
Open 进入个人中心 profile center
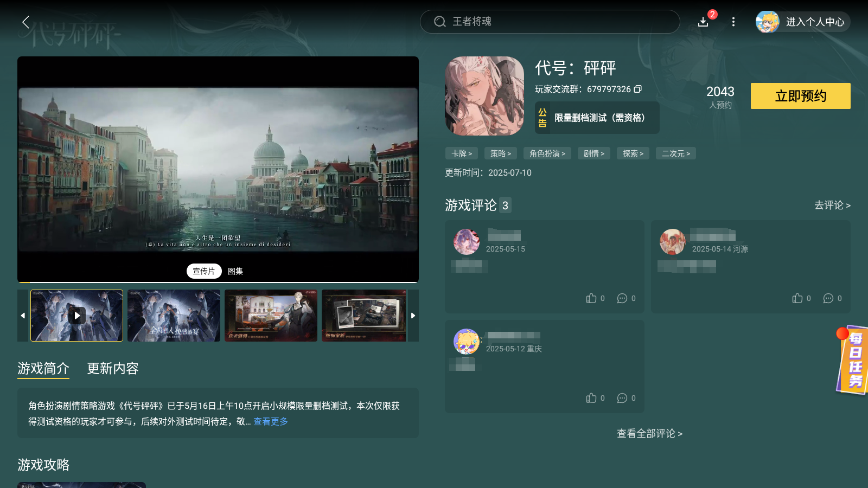point(815,22)
